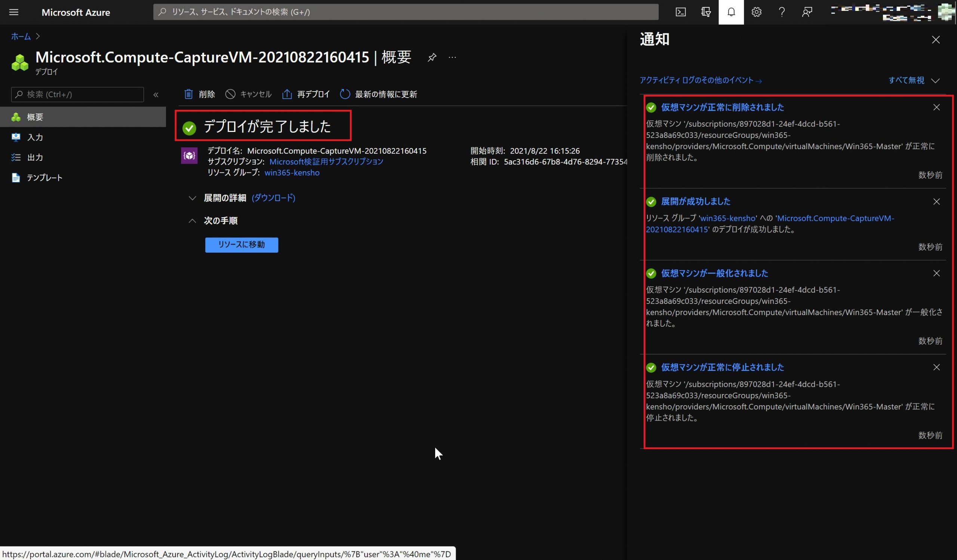Viewport: 957px width, 560px height.
Task: Open Cloud Shell from top bar
Action: click(x=680, y=12)
